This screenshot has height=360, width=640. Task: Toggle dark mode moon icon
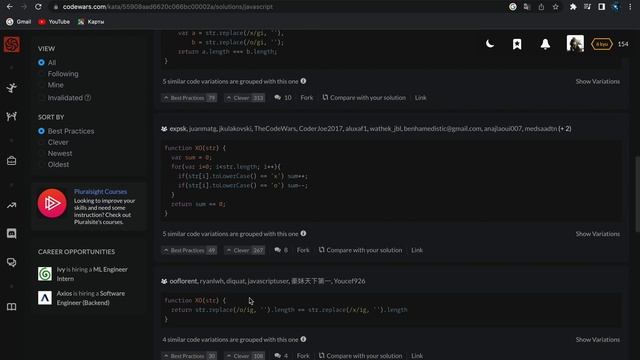click(x=490, y=44)
